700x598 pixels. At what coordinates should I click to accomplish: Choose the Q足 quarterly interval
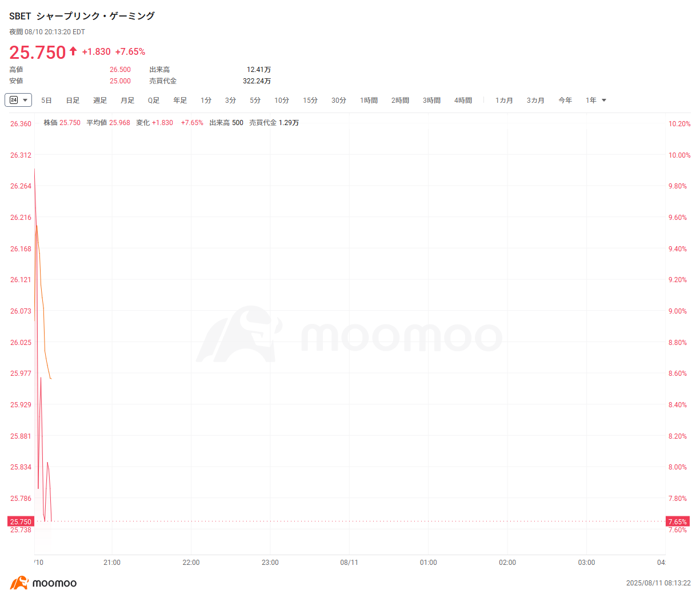[154, 101]
